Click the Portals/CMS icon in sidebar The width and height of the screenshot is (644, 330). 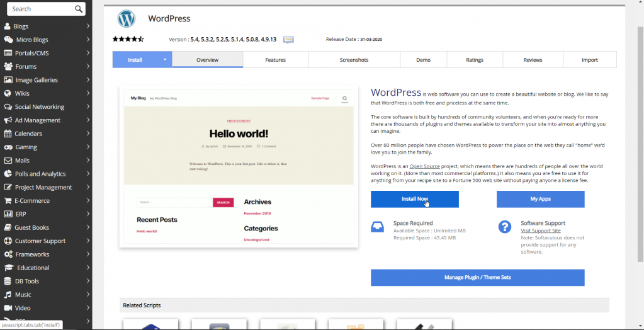coord(8,53)
